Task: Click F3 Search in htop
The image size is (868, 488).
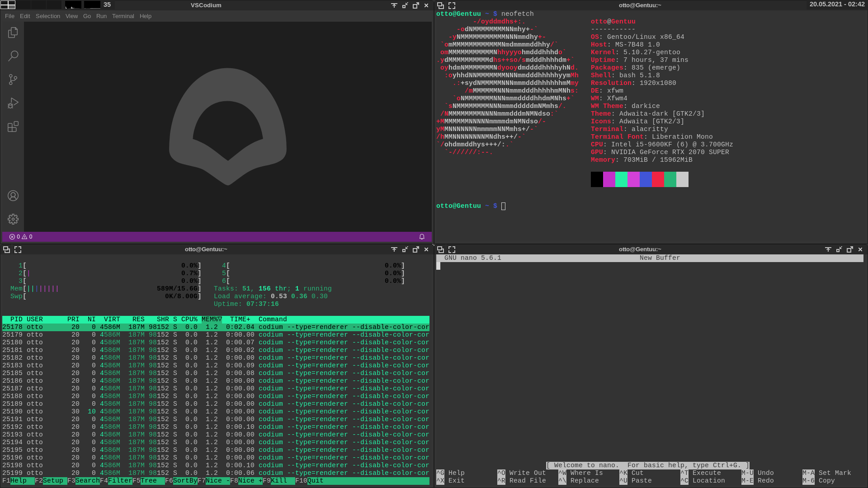Action: pos(84,481)
